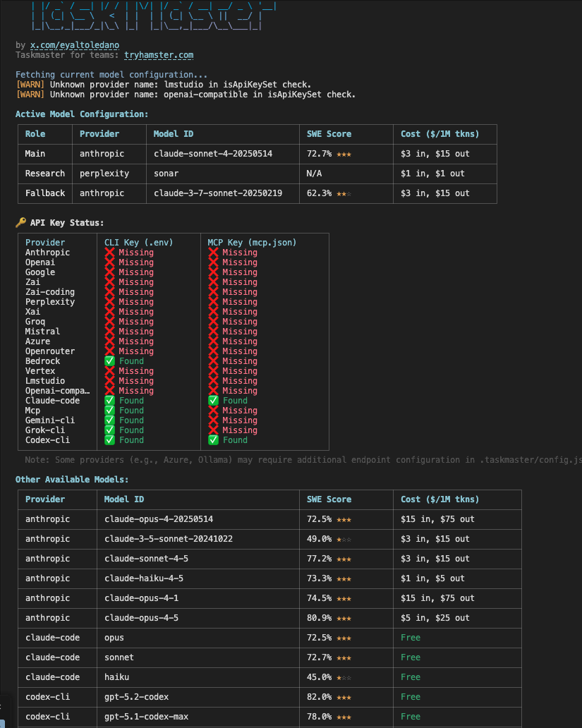Click model ID claude-haiku-4-5
Image resolution: width=582 pixels, height=728 pixels.
tap(144, 578)
